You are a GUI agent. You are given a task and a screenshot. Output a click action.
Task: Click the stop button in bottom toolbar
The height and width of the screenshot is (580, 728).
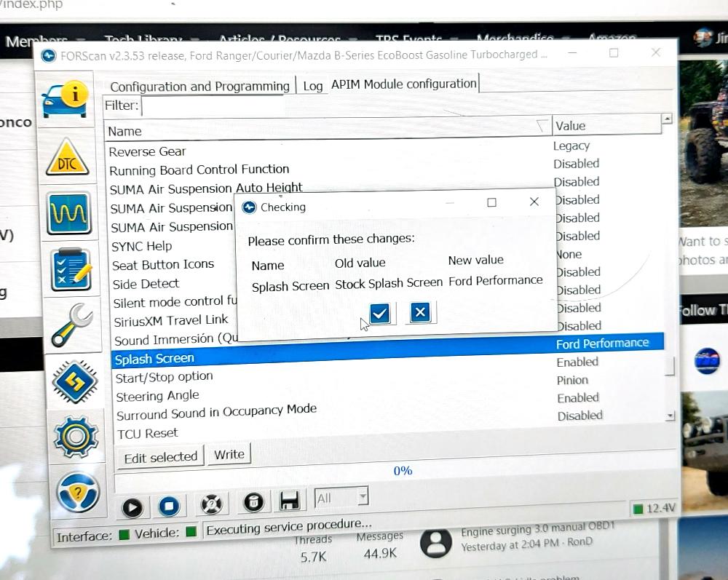click(169, 505)
